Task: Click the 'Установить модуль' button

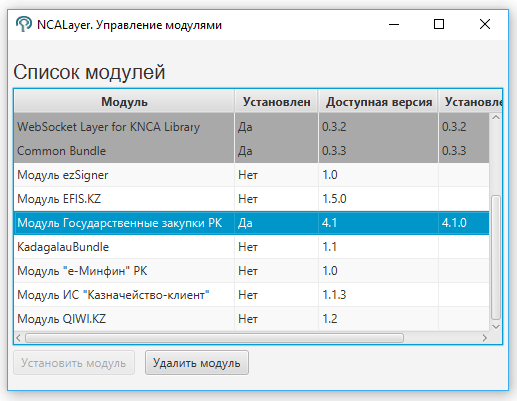Action: (74, 363)
